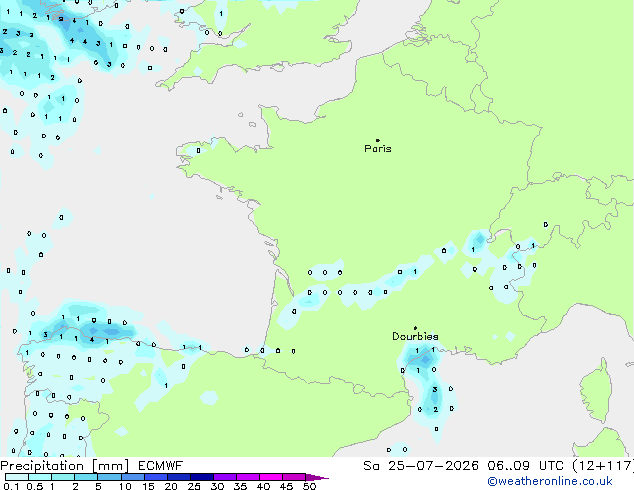Pick the 15–20 mm legend colour
This screenshot has width=634, height=490.
tap(156, 477)
